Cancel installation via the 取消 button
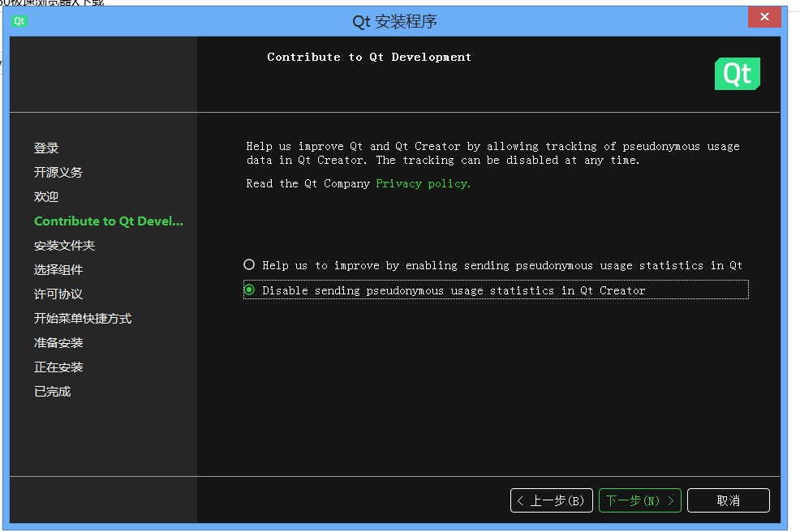Viewport: 800px width, 532px height. 728,500
